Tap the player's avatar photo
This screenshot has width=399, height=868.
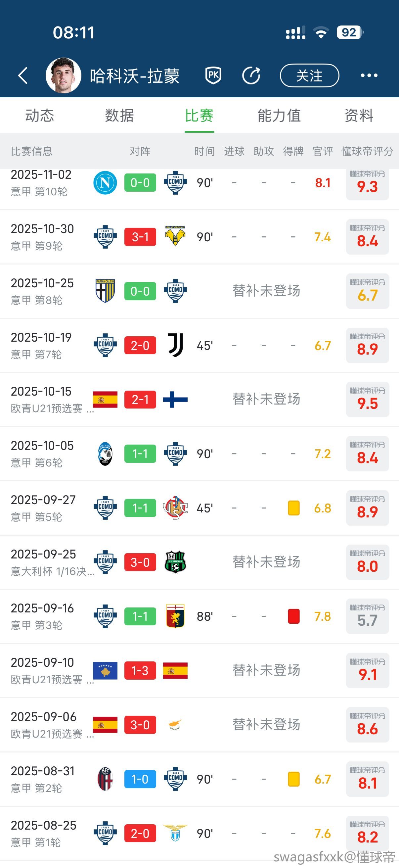[64, 75]
